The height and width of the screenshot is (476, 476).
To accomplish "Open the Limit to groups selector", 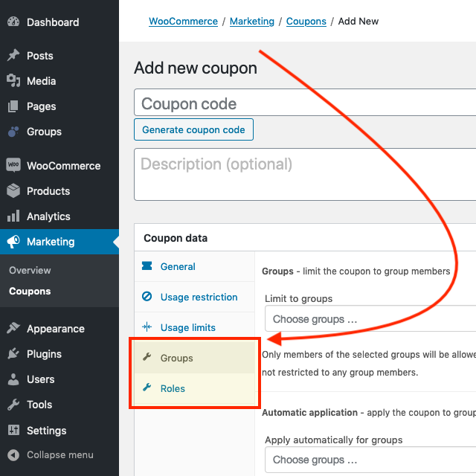I will (x=370, y=319).
